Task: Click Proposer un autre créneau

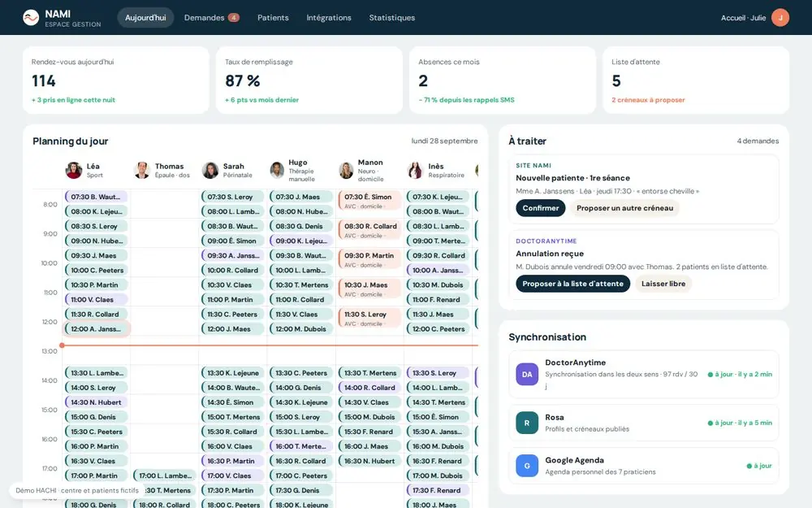Action: (x=624, y=208)
